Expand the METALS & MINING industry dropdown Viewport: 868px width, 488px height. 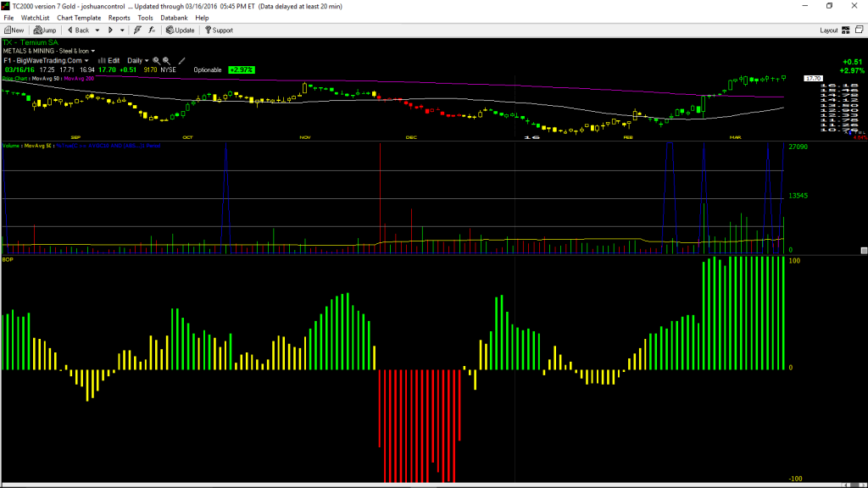pos(93,51)
